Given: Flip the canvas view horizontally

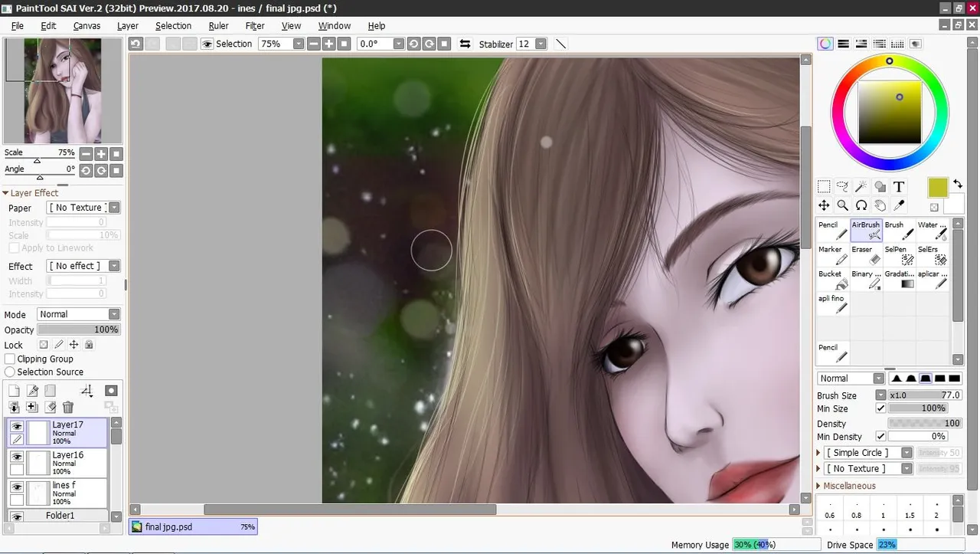Looking at the screenshot, I should click(x=465, y=44).
